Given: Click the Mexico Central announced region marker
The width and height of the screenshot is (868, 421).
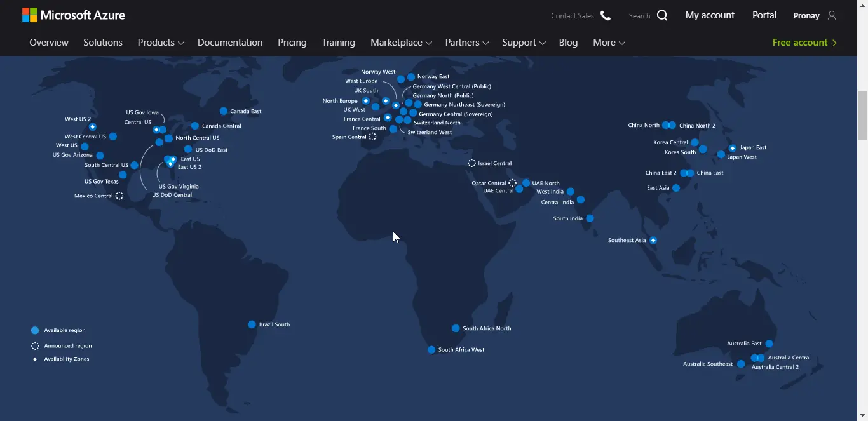Looking at the screenshot, I should (119, 196).
